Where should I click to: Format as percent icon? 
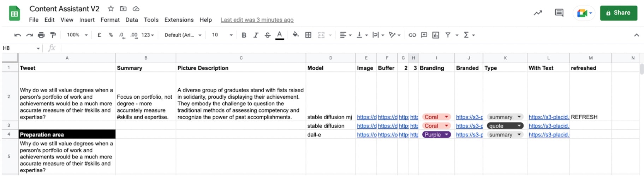[111, 35]
